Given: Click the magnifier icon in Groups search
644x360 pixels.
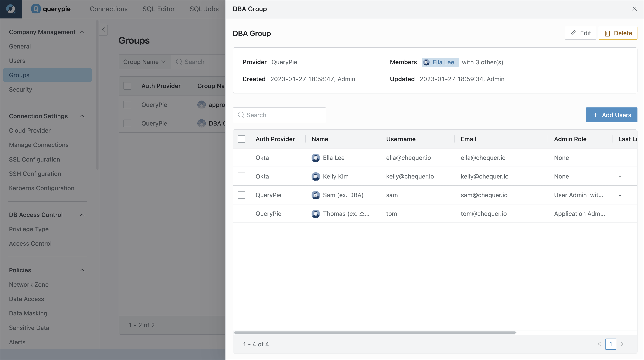Looking at the screenshot, I should 179,62.
